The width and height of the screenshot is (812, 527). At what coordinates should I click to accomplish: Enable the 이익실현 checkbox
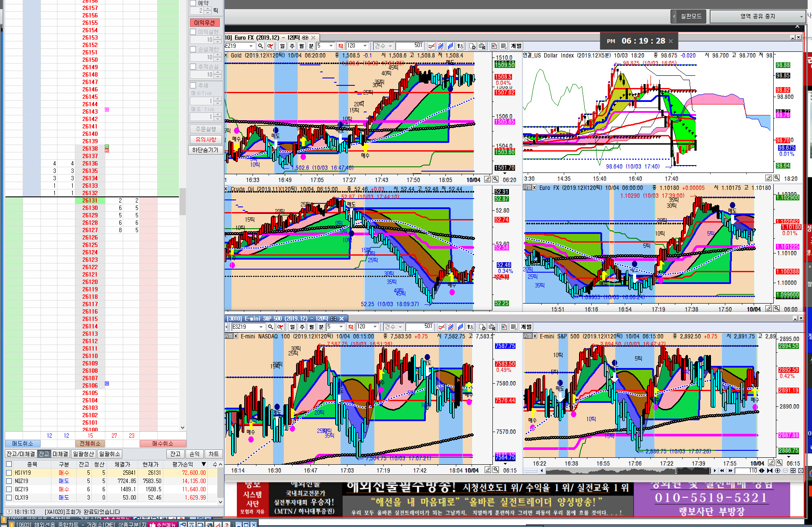coord(193,32)
